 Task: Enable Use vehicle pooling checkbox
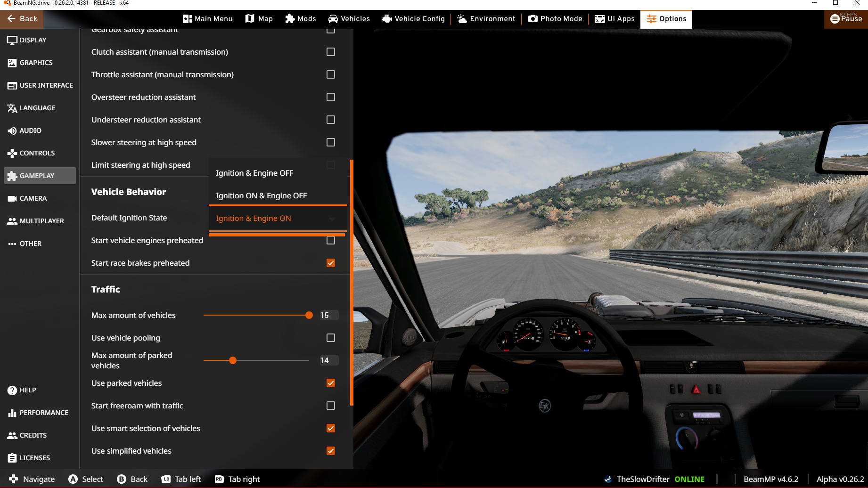click(x=331, y=338)
